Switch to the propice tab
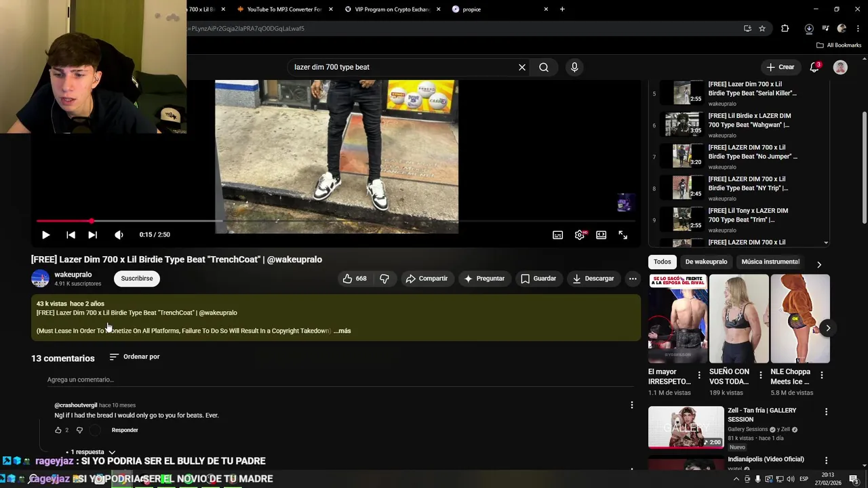Image resolution: width=868 pixels, height=488 pixels. point(499,9)
